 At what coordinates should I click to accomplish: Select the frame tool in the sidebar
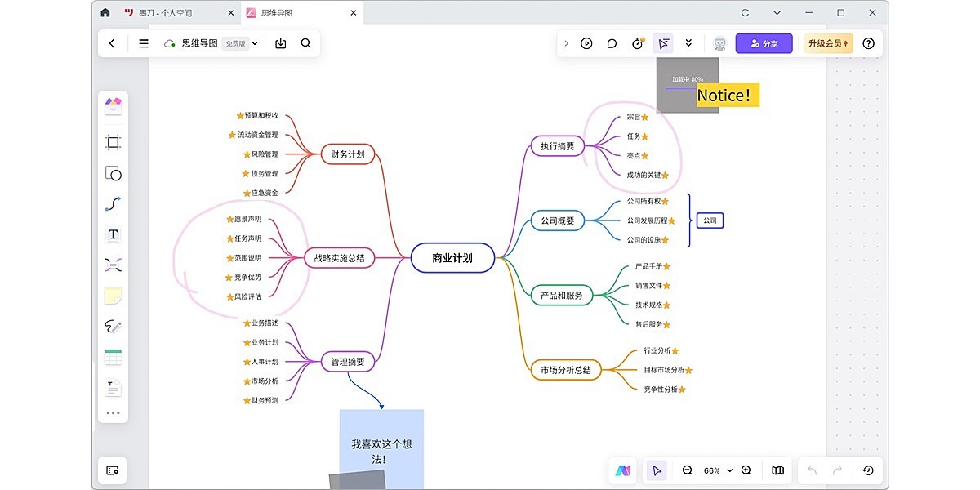(x=113, y=141)
